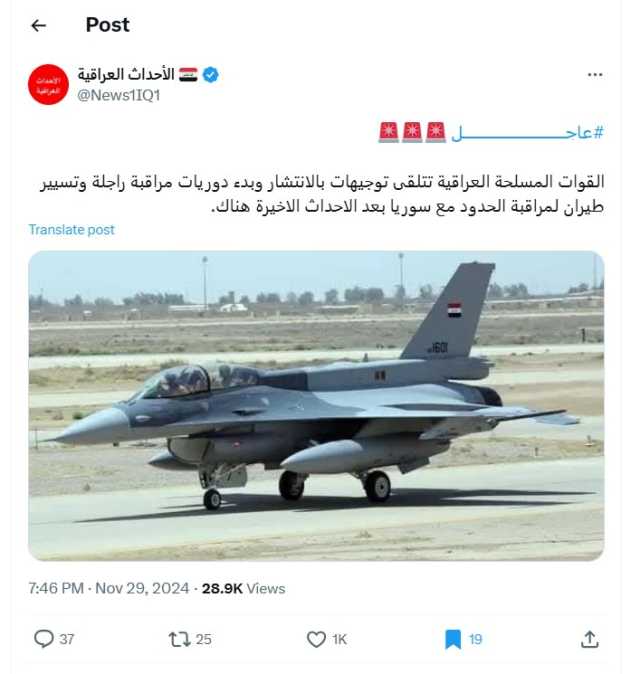Open the @News1IQ1 profile handle

(x=119, y=95)
